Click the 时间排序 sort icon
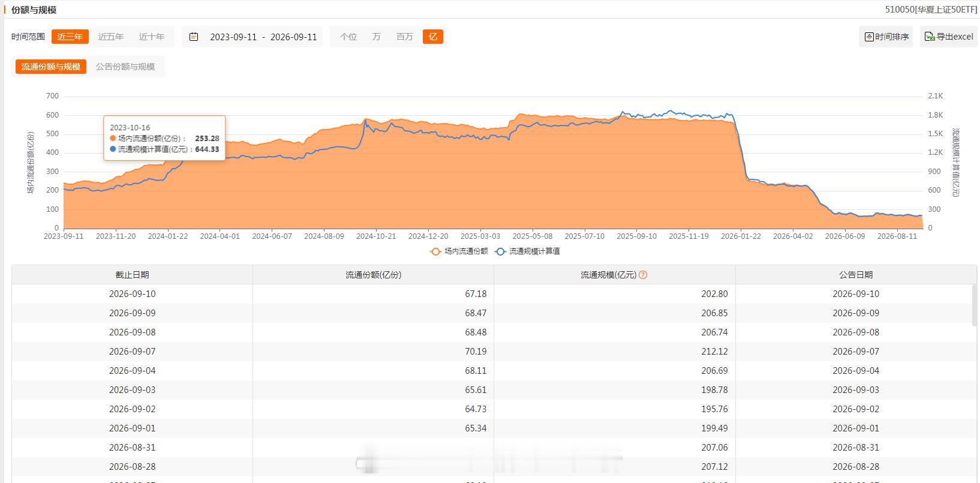This screenshot has width=980, height=483. point(868,37)
